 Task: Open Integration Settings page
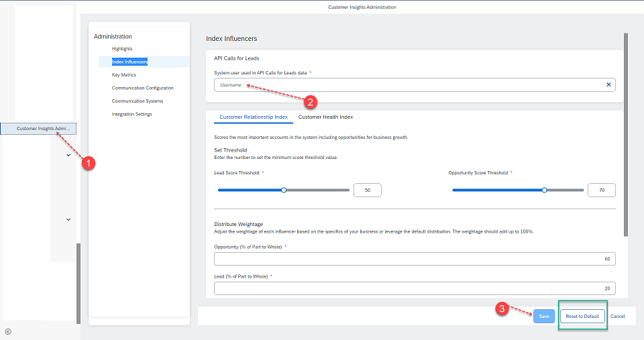tap(132, 114)
